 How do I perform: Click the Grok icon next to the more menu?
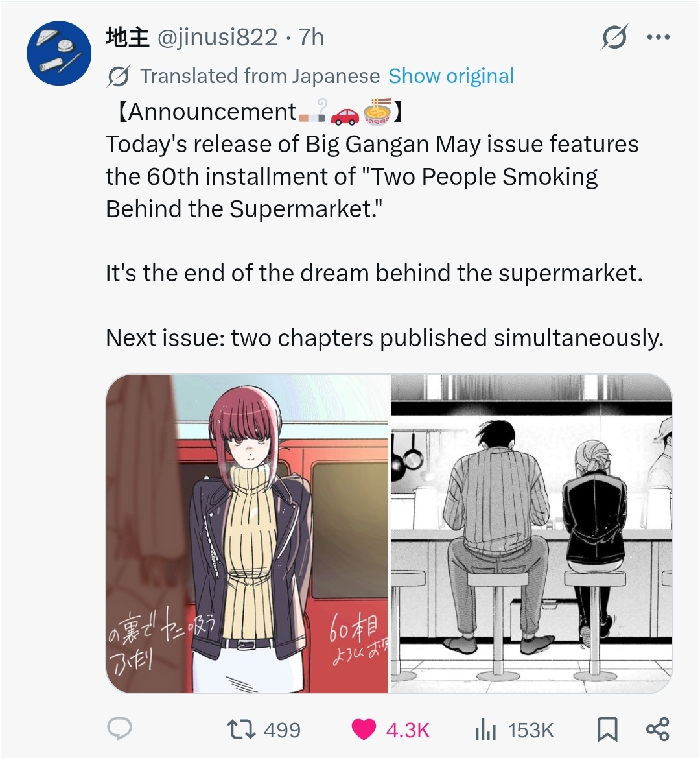[x=615, y=37]
